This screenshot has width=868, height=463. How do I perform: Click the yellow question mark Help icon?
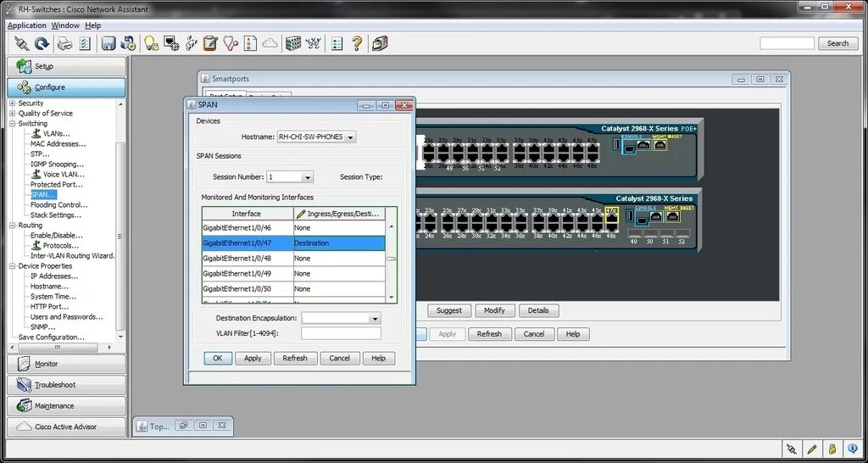click(x=357, y=43)
